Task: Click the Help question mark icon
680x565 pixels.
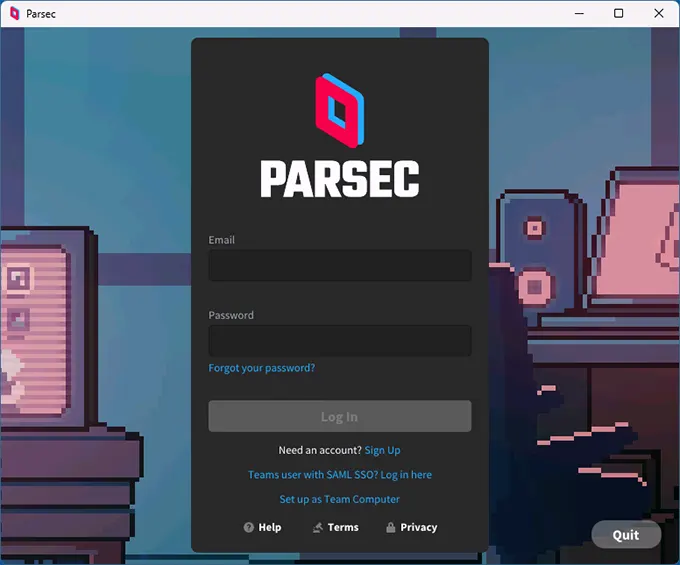Action: coord(248,527)
